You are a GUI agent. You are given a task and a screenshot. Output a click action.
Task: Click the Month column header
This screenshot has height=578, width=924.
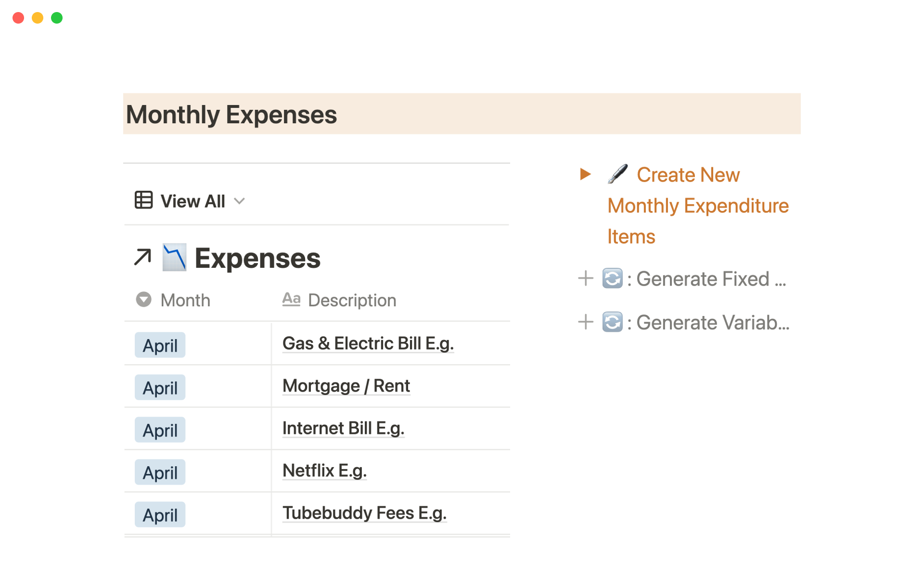185,300
